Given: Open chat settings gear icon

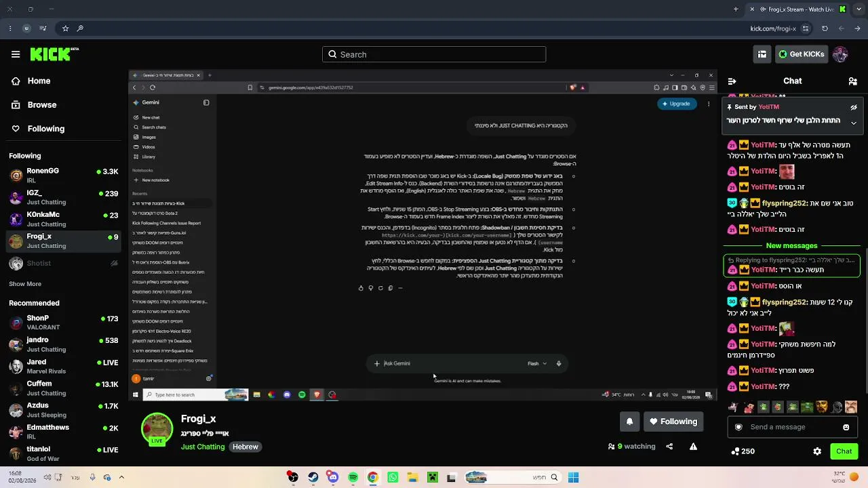Looking at the screenshot, I should click(817, 451).
